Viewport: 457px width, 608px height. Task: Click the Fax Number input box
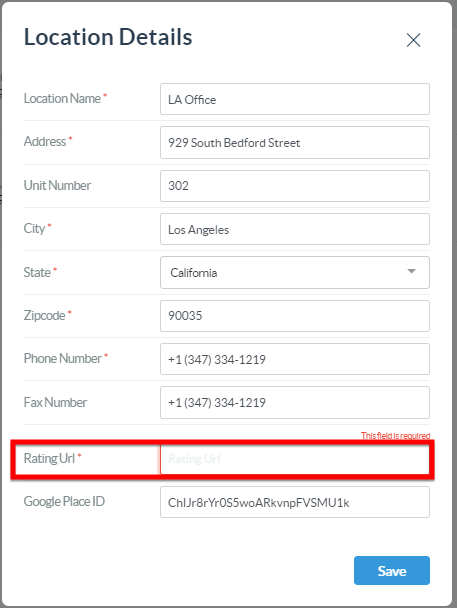295,402
